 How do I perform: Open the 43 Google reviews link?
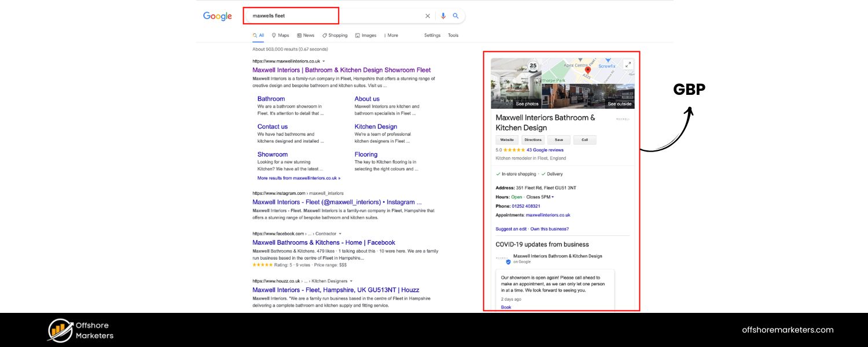[x=545, y=150]
